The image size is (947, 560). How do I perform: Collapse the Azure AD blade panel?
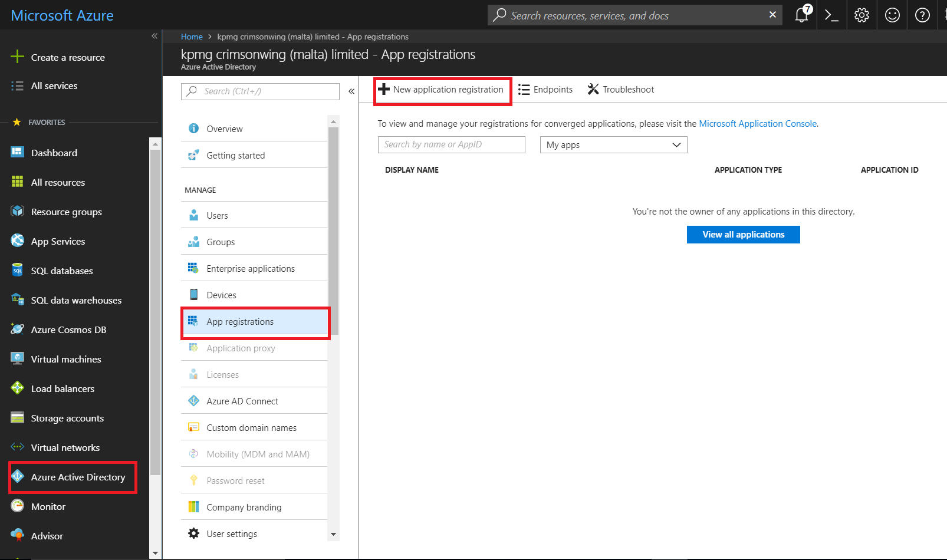click(351, 91)
